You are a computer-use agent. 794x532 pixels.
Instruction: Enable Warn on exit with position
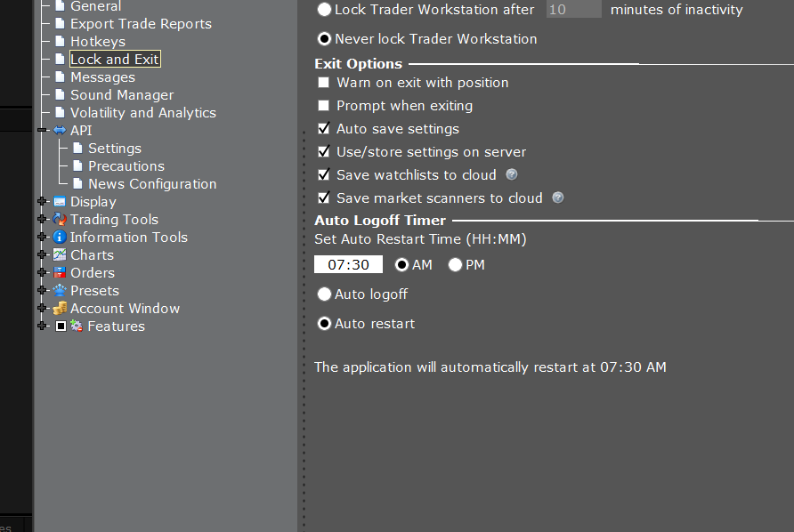click(x=324, y=83)
